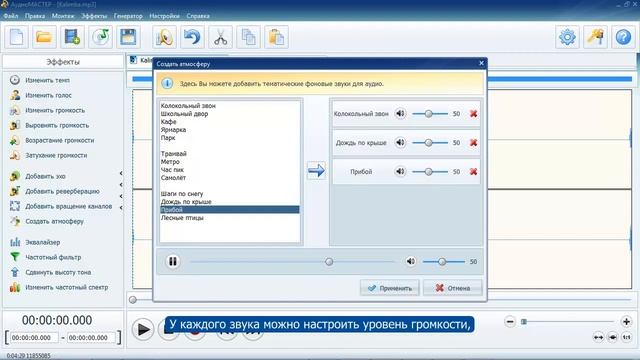Click the key registration icon

tap(596, 37)
